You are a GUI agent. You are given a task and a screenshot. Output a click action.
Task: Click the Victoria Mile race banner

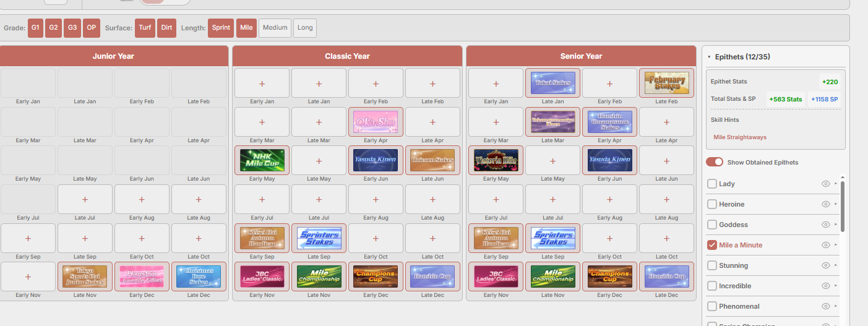pyautogui.click(x=496, y=160)
